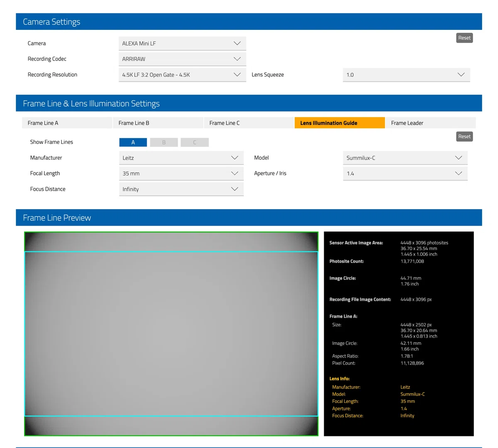
Task: Toggle frame line B visibility
Action: coord(164,142)
